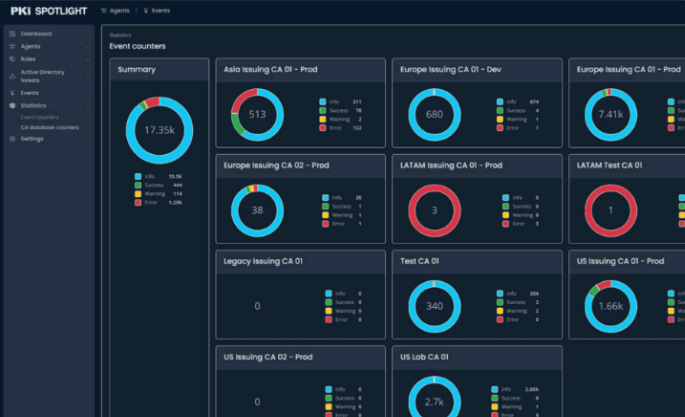
Task: Click the donut chart showing 38
Action: click(x=257, y=210)
